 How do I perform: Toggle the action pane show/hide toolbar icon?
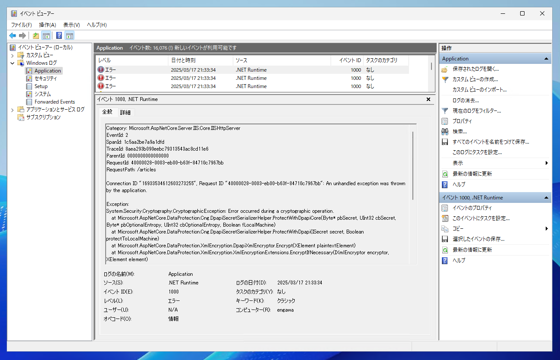click(70, 36)
